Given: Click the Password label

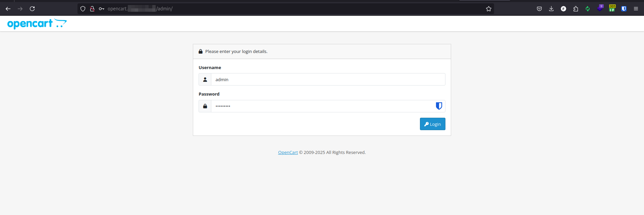Looking at the screenshot, I should pos(209,94).
